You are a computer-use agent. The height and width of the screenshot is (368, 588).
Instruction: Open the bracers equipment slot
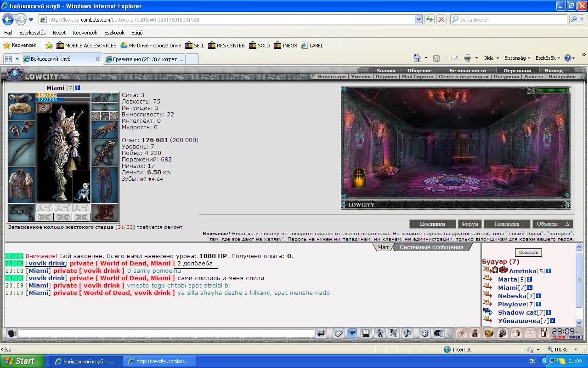click(22, 130)
